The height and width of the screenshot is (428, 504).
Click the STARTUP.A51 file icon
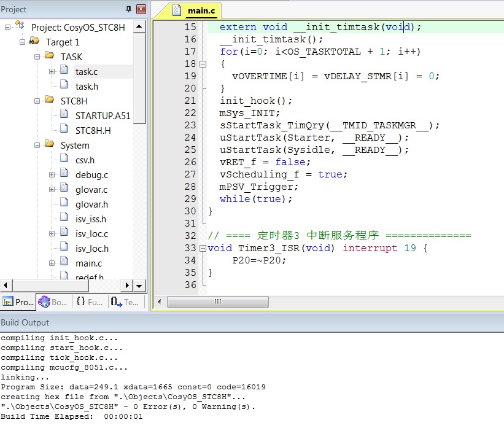coord(64,114)
